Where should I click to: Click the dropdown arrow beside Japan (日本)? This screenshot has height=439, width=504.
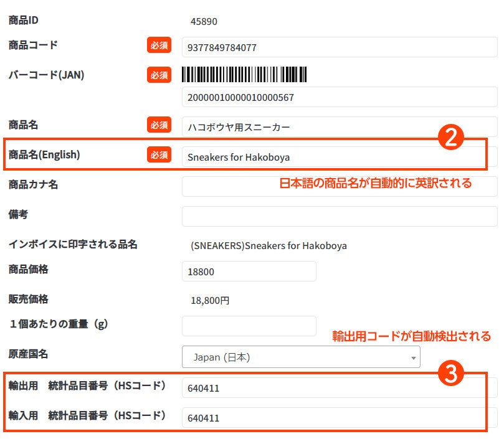413,358
